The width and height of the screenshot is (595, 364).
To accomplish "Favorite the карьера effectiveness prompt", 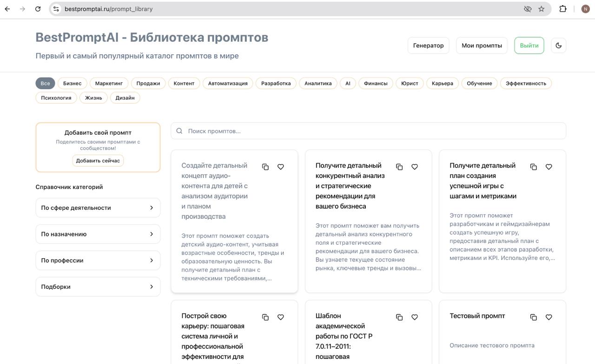I will (281, 317).
